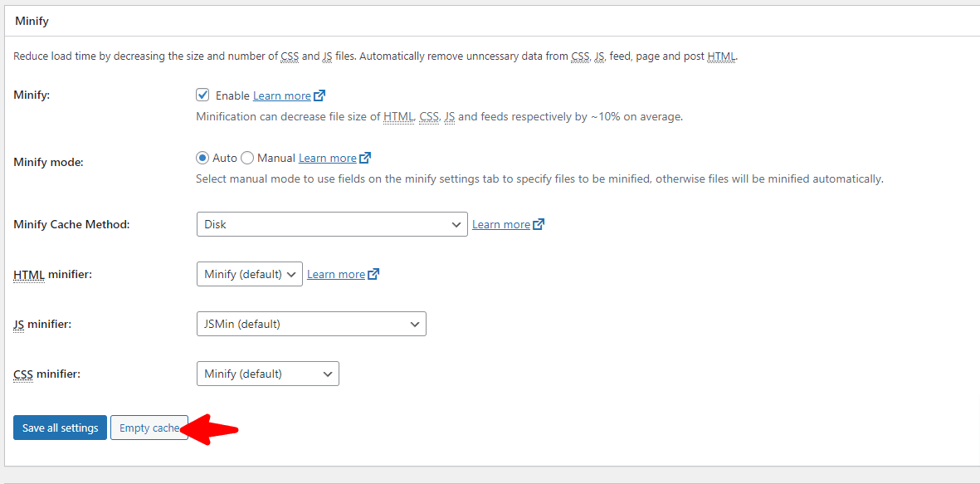Open Learn more link beside Minify Cache Method
Screen dimensions: 980x484
[501, 224]
